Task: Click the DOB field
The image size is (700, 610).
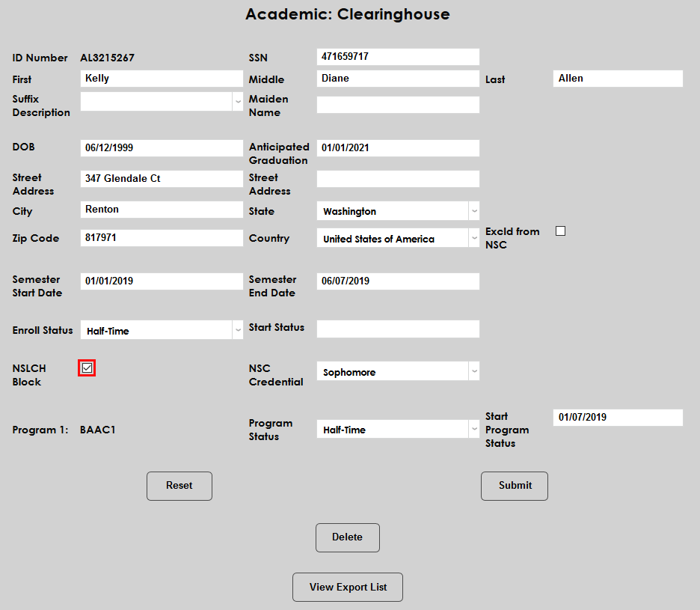Action: click(161, 147)
